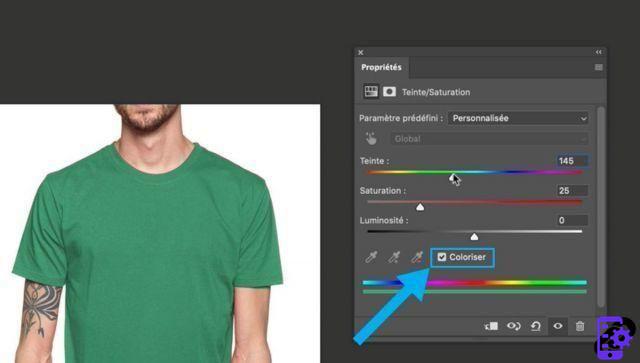Click the Saturation value field showing 25
This screenshot has height=363, width=640.
pyautogui.click(x=572, y=190)
